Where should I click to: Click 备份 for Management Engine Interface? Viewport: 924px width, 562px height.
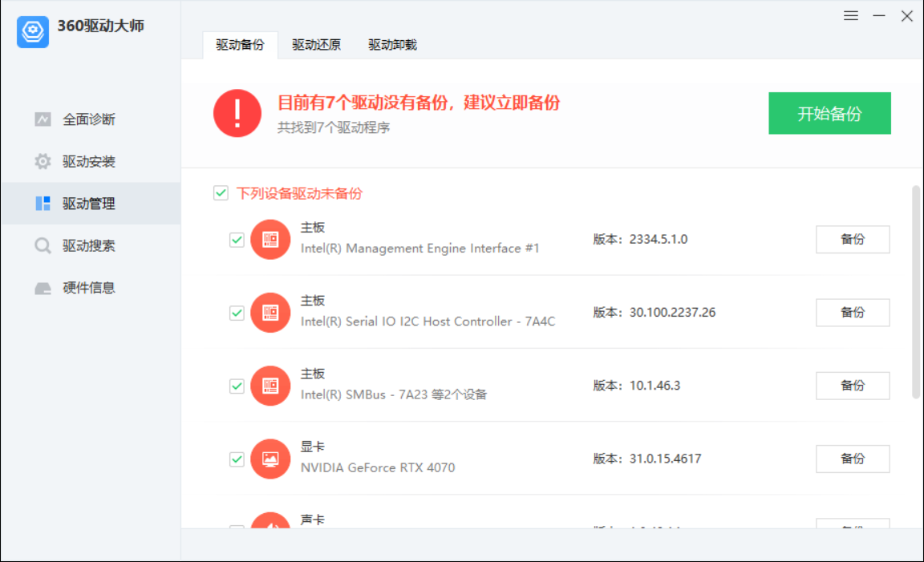(852, 239)
